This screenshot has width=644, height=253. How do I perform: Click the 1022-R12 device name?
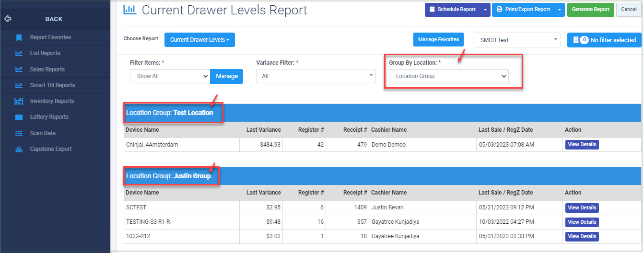pos(139,236)
